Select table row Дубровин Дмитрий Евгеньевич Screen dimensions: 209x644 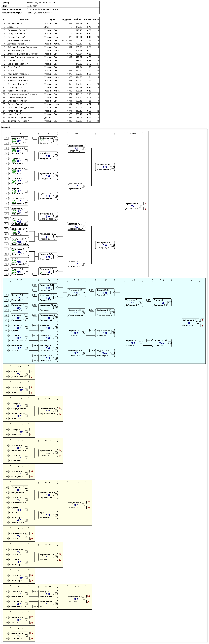50,47
